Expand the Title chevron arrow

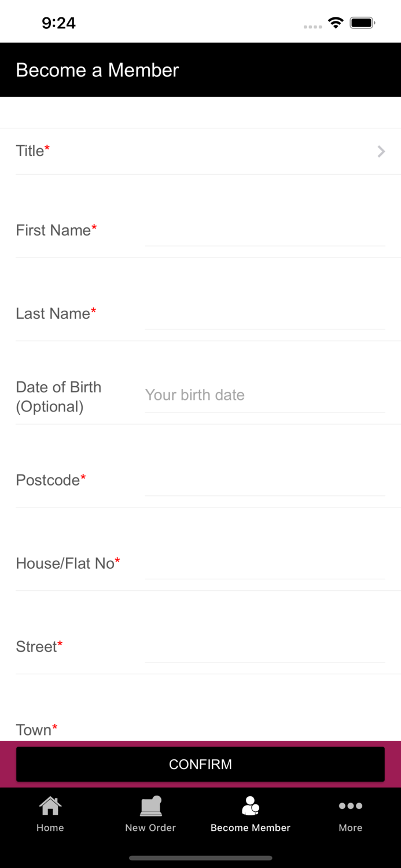381,152
